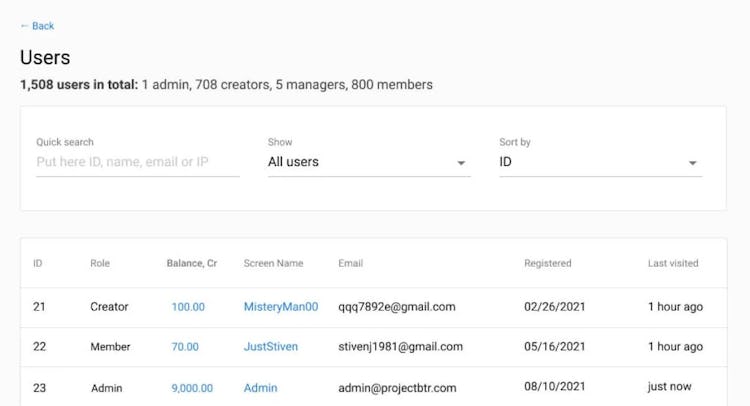Viewport: 750px width, 406px height.
Task: Click the Last visited column header
Action: (x=673, y=264)
